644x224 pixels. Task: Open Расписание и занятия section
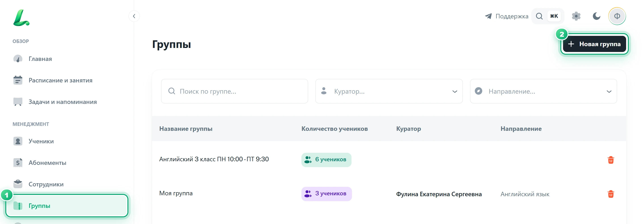tap(67, 80)
